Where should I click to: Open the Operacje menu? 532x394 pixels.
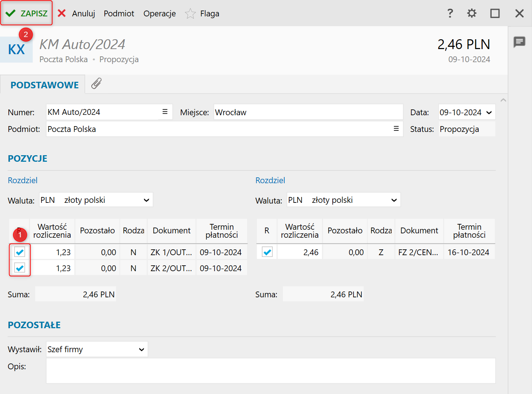pyautogui.click(x=159, y=13)
